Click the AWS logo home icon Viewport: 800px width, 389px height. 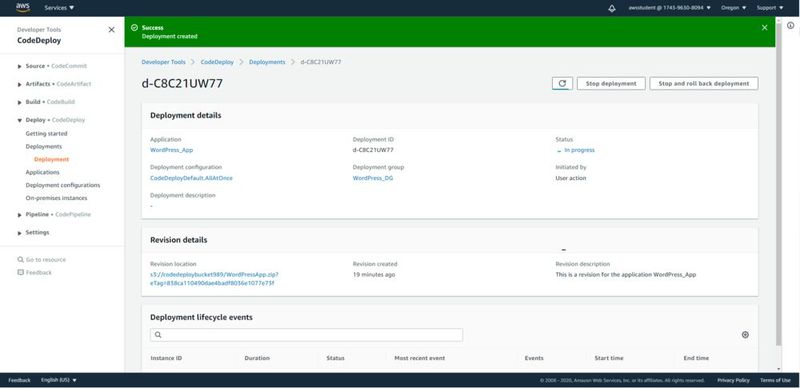coord(23,8)
